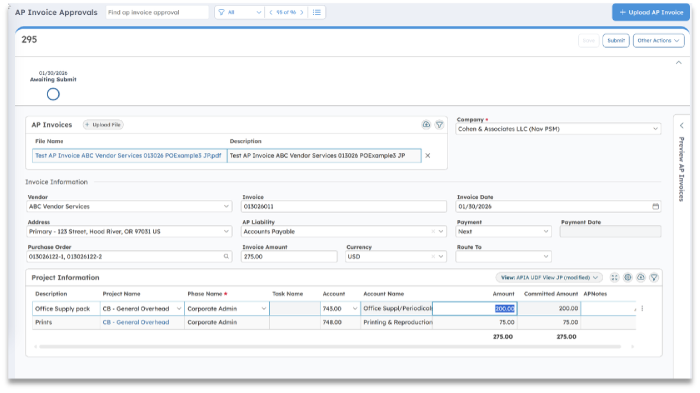This screenshot has height=393, width=700.
Task: Open Project Name dropdown in Office Supply row
Action: tap(179, 309)
